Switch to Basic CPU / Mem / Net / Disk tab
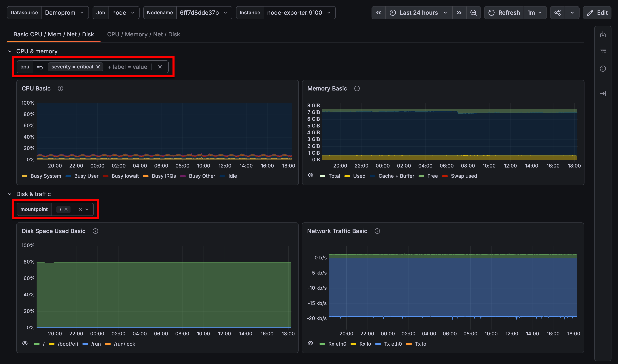This screenshot has height=364, width=618. [x=54, y=34]
